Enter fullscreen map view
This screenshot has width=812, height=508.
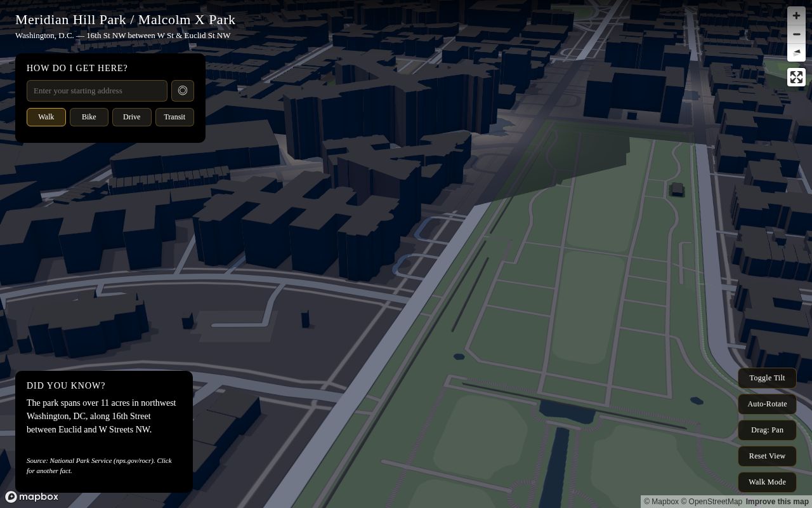coord(796,77)
